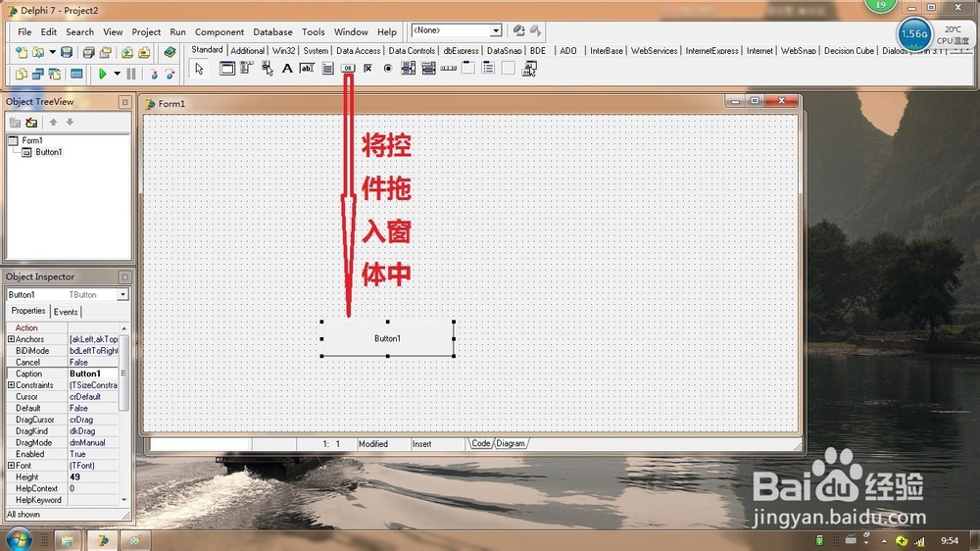Switch to the Data Access palette tab
The image size is (980, 551).
[358, 51]
